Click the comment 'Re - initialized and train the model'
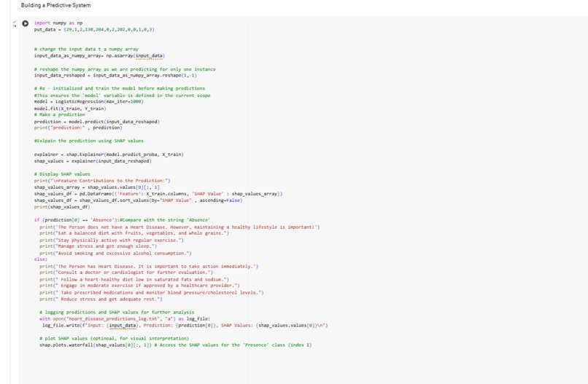Viewport: 588px width, 384px height. pyautogui.click(x=120, y=88)
